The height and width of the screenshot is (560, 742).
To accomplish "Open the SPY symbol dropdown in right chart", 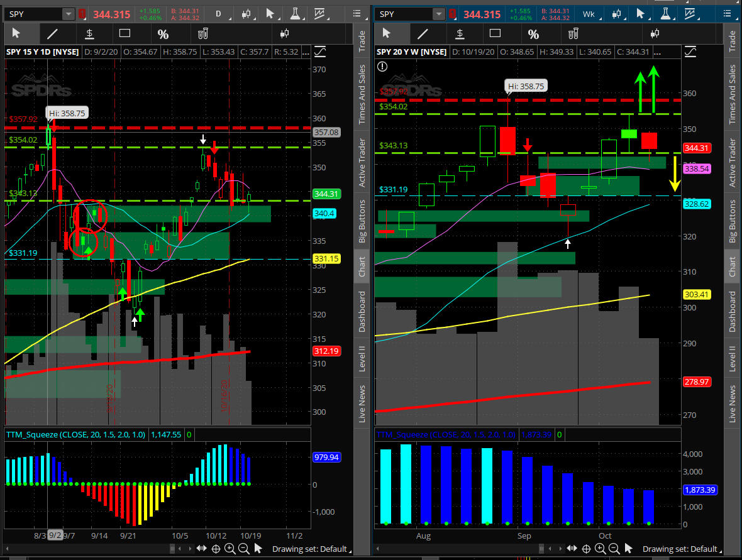I will click(x=439, y=14).
